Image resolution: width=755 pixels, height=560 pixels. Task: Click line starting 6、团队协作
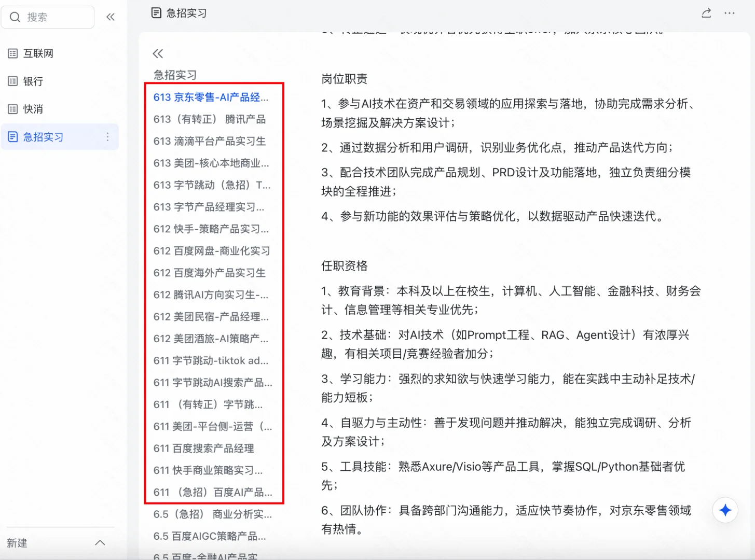[x=506, y=520]
